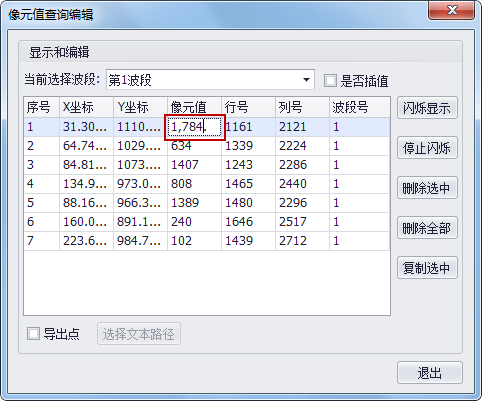Click the pixel value edit field 1,784
Viewport: 482px width, 401px height.
195,127
